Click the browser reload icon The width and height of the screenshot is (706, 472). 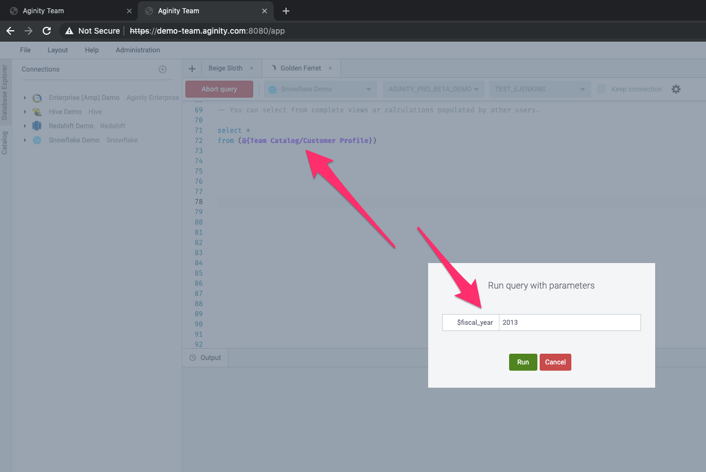coord(46,31)
